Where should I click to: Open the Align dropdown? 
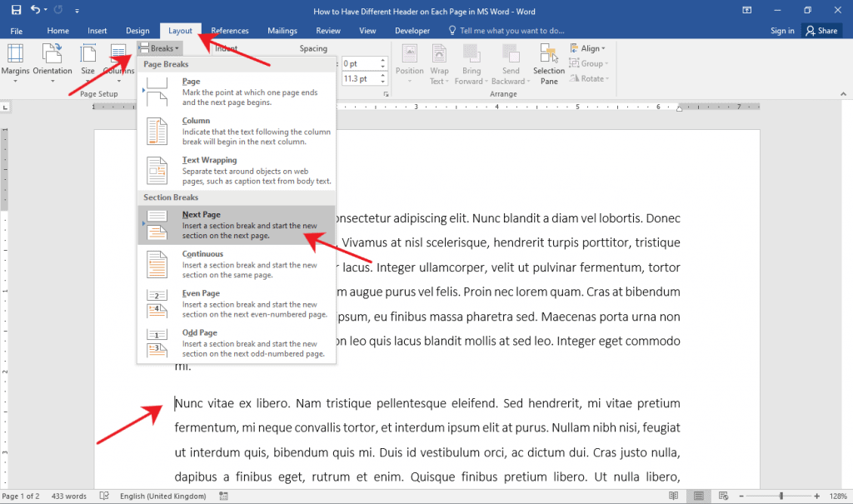pos(588,47)
